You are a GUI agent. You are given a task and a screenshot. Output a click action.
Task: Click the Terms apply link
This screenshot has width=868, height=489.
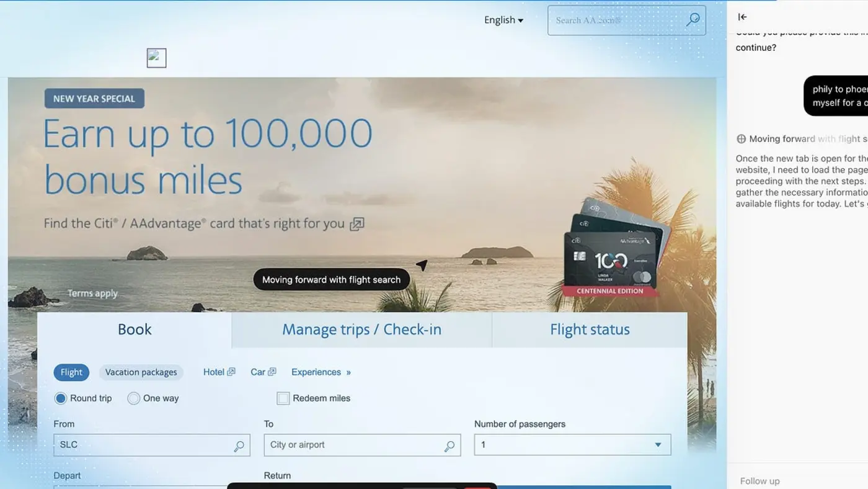click(92, 293)
